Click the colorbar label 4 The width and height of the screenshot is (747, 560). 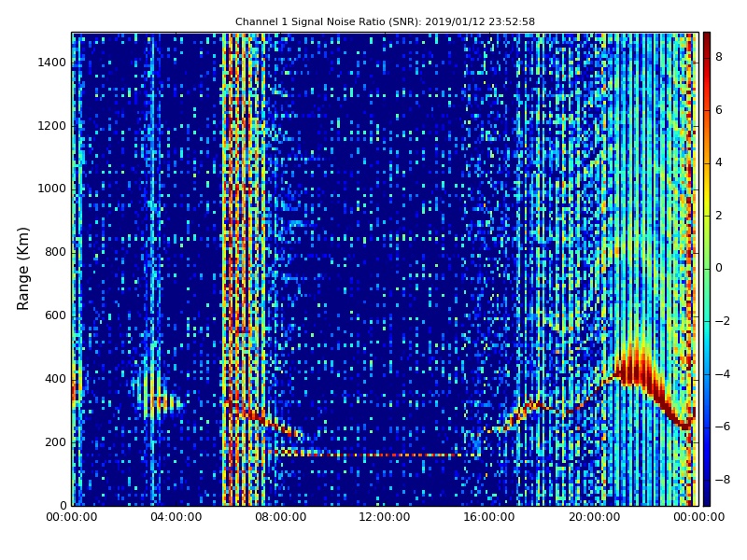click(x=719, y=162)
